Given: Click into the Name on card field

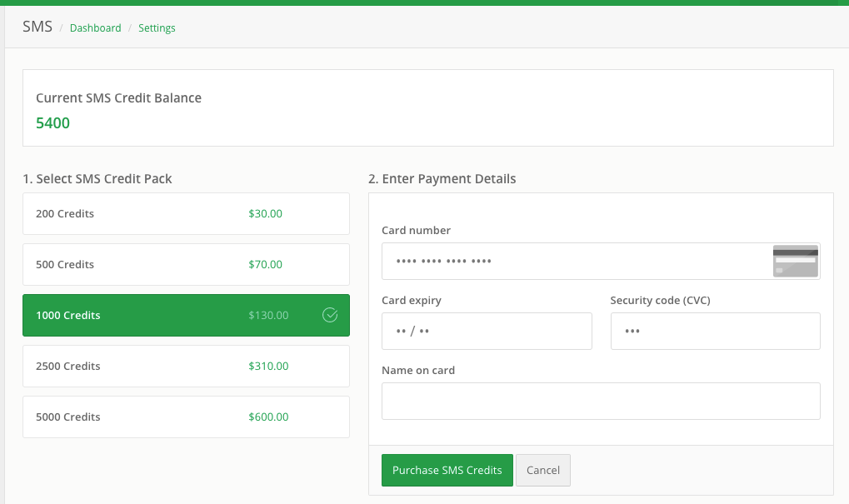Looking at the screenshot, I should tap(601, 402).
